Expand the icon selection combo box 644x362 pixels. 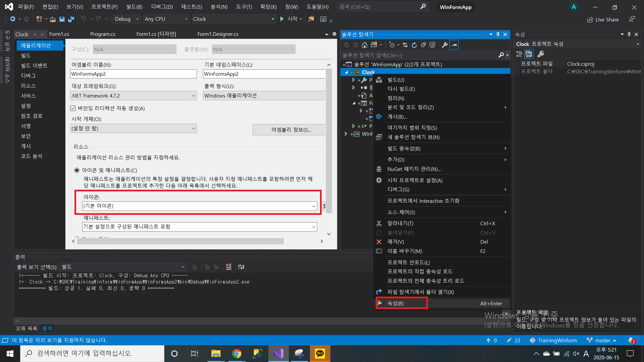click(x=314, y=206)
